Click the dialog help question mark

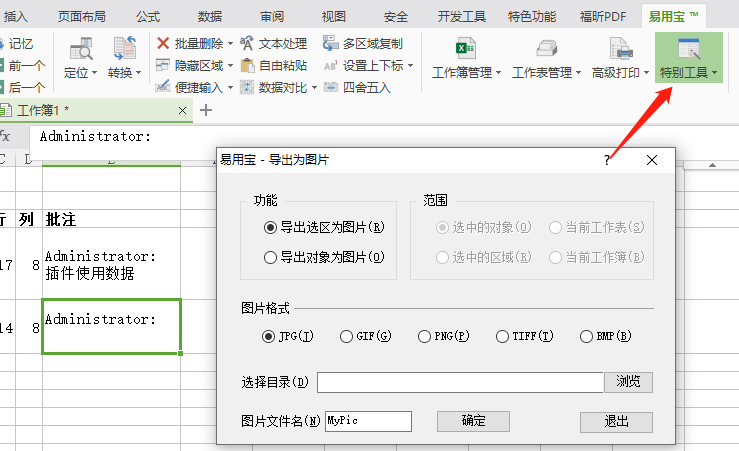click(x=607, y=160)
